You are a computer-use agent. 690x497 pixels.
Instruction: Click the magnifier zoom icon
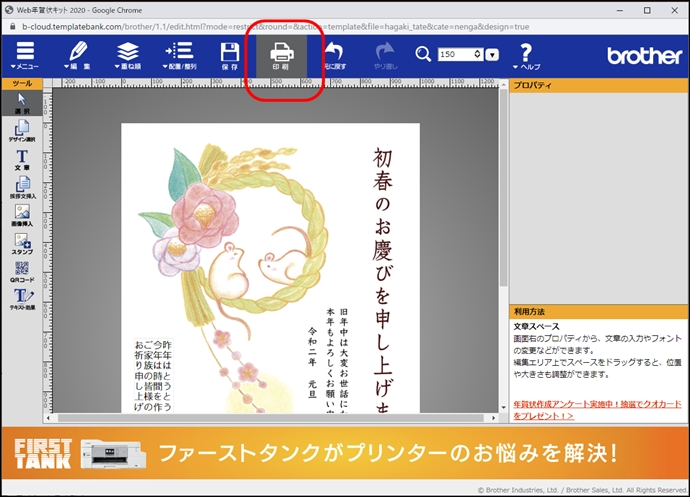[423, 54]
